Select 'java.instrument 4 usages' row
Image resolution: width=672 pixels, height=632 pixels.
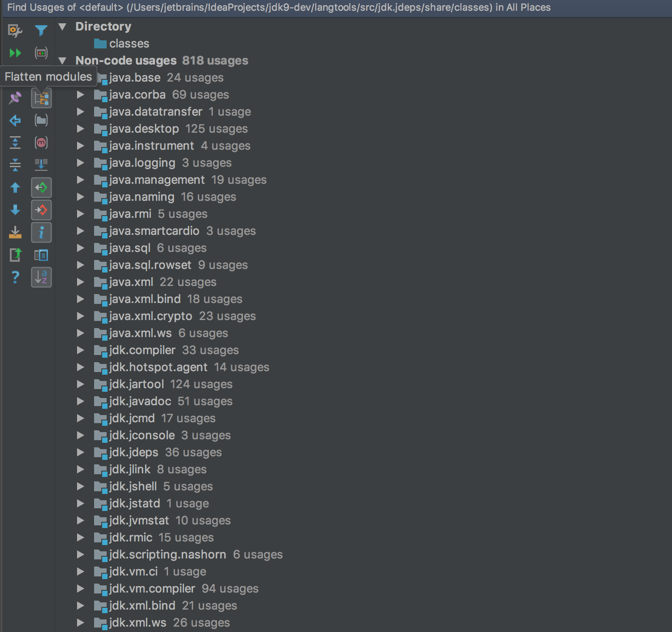(x=172, y=146)
